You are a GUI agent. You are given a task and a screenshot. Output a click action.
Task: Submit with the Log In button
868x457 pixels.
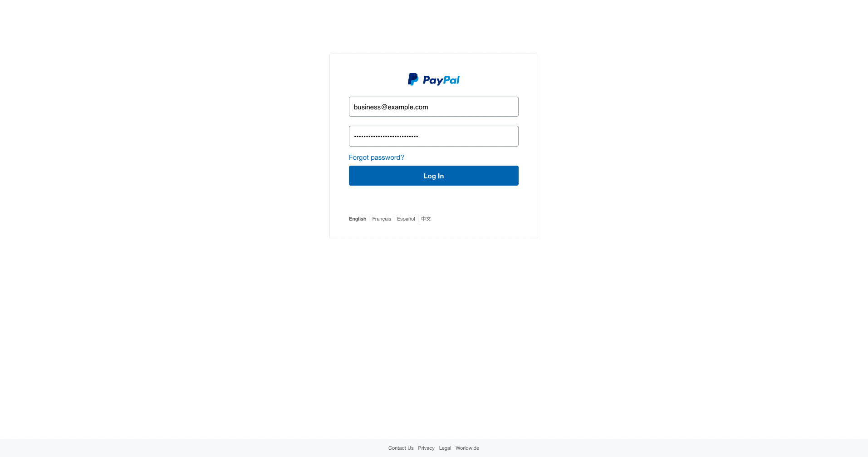pyautogui.click(x=433, y=176)
